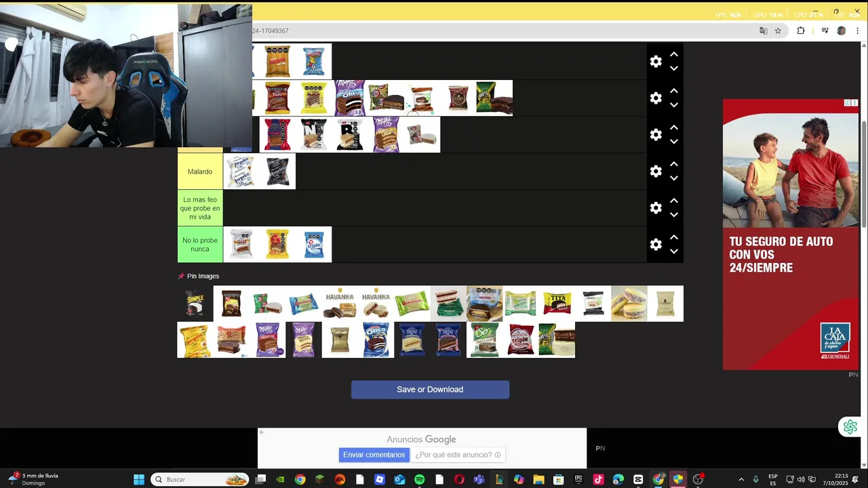Open settings gear for No lo probe nunca row
868x488 pixels.
(656, 245)
